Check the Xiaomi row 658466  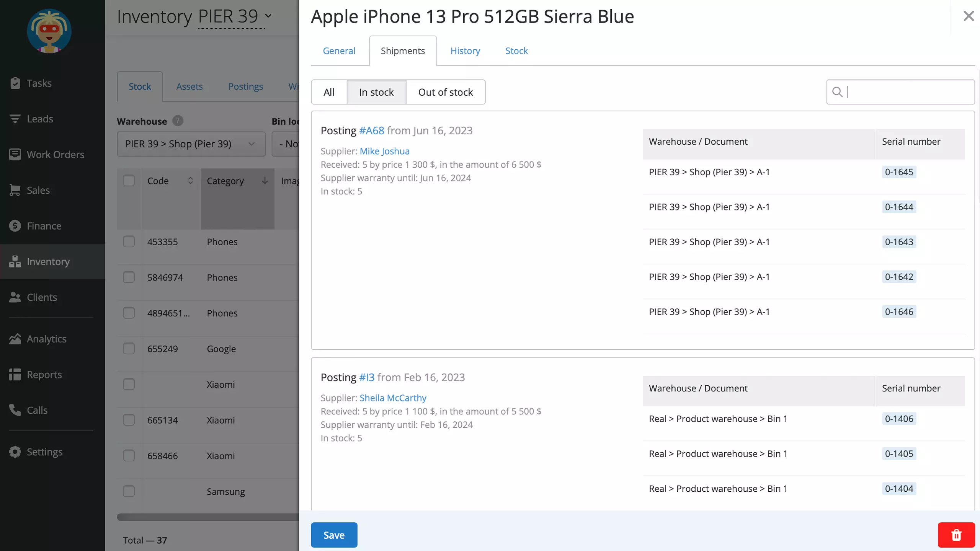129,455
